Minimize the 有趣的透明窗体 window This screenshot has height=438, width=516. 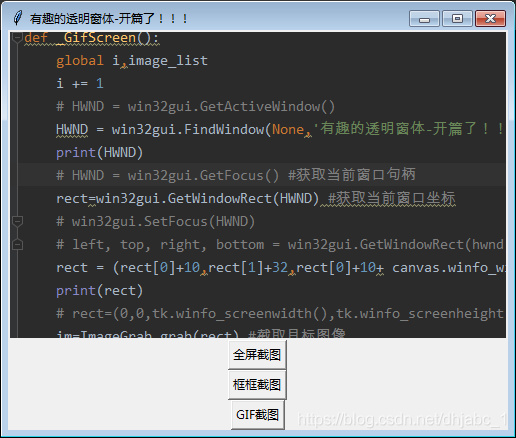point(424,18)
